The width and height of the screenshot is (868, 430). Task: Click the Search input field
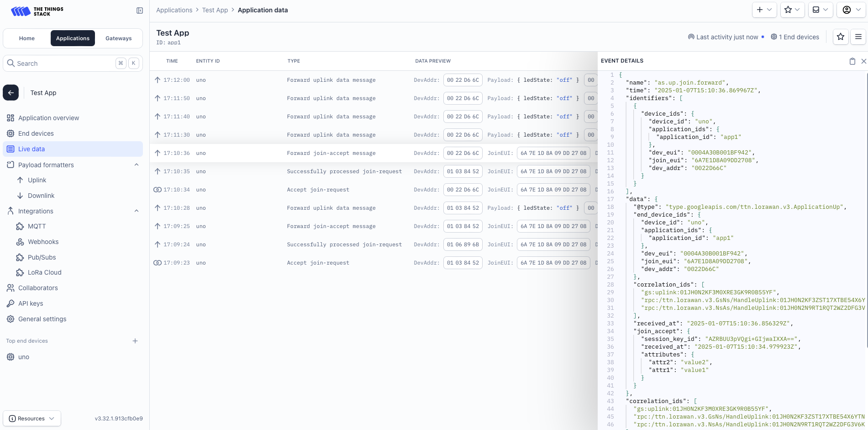coord(64,64)
